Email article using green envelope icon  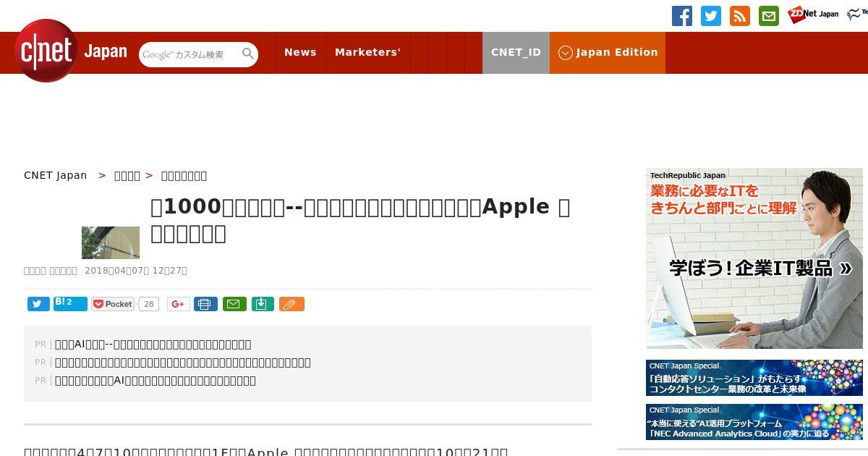234,304
